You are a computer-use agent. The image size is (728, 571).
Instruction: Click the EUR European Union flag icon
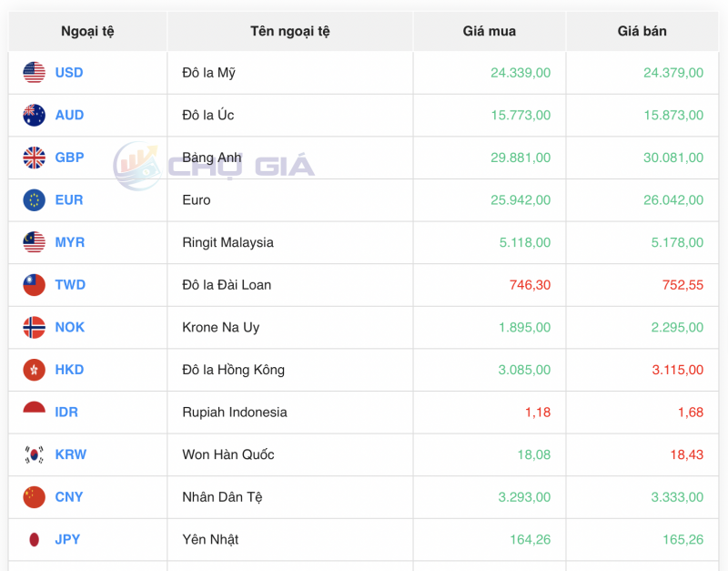(35, 199)
